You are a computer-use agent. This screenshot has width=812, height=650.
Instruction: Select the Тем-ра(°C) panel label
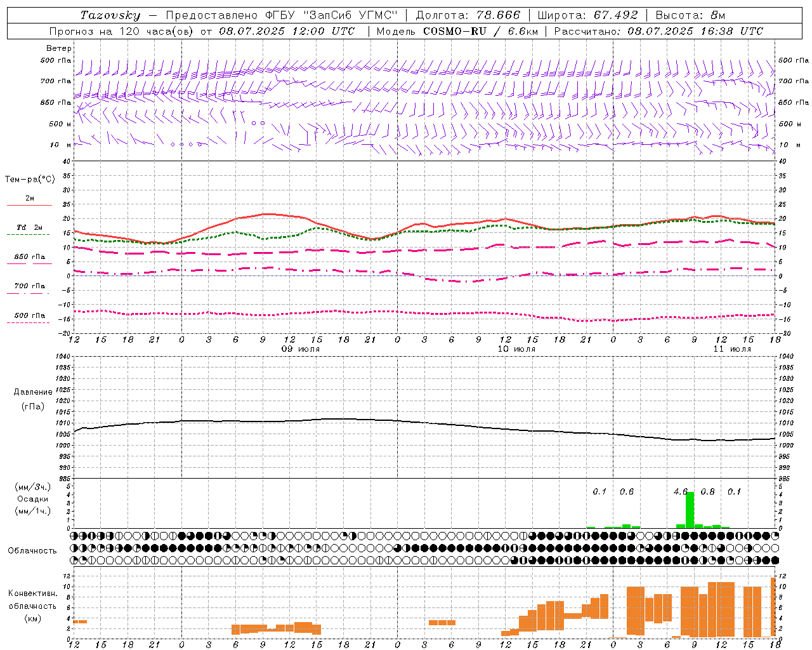(30, 180)
